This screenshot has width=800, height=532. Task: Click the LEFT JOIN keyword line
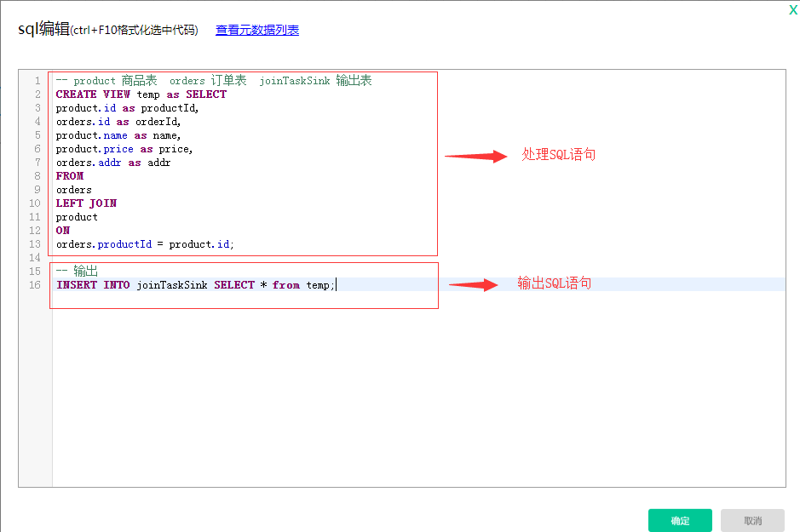(86, 203)
